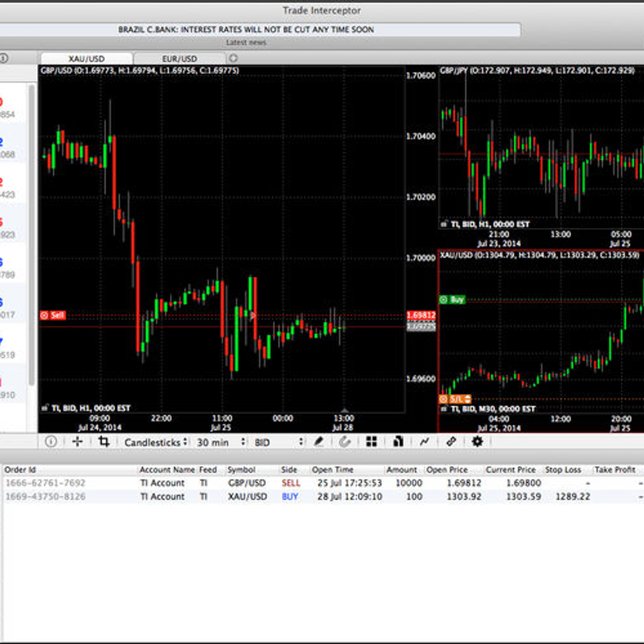Click 'TI, BID, H1' label on GBP/USD chart
The width and height of the screenshot is (644, 644).
(x=91, y=408)
